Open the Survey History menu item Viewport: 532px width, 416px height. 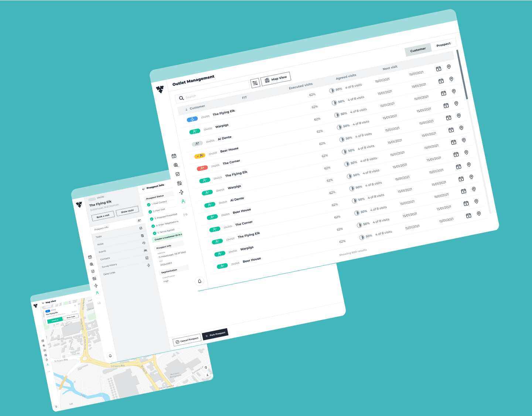[125, 263]
